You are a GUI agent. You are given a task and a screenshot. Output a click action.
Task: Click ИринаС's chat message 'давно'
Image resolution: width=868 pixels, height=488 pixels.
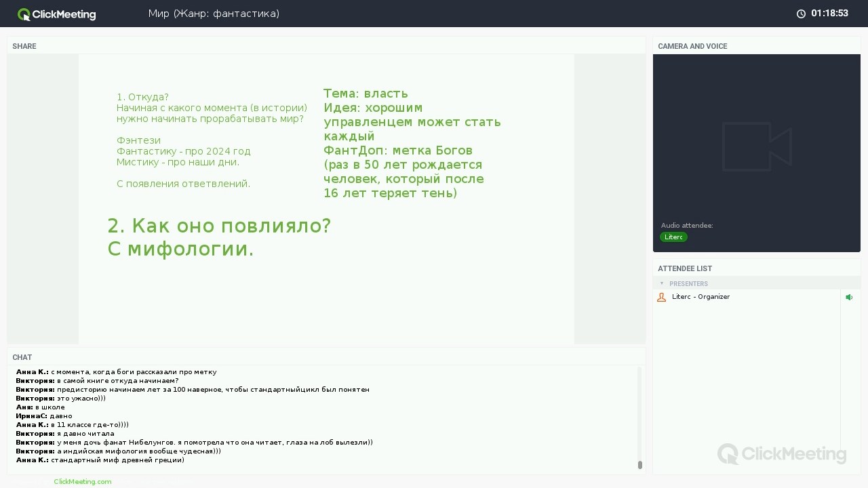61,416
